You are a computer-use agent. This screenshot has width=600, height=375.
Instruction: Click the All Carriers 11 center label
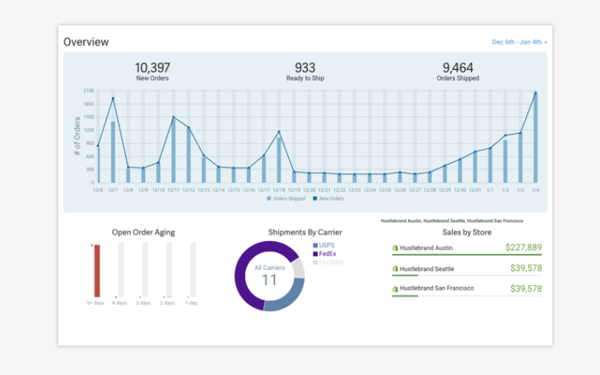tap(269, 276)
